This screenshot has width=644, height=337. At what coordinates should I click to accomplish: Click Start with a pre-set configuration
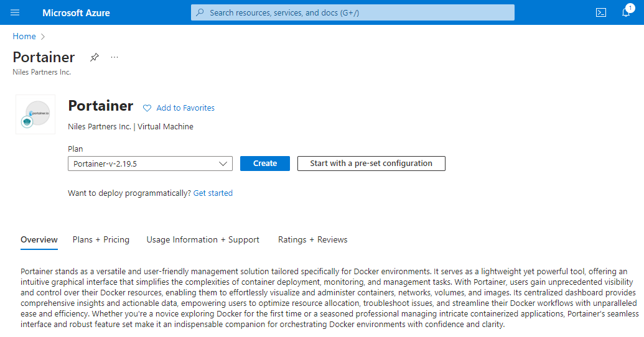(371, 164)
